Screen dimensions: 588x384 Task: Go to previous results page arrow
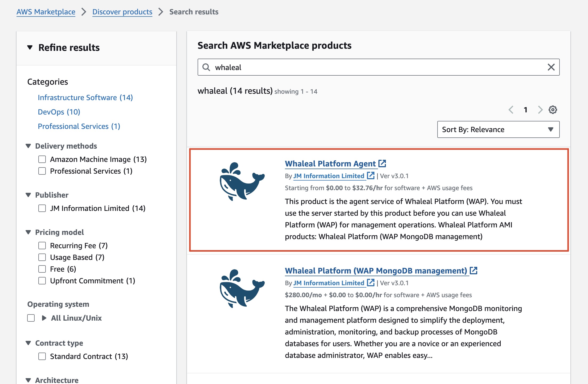pos(511,110)
